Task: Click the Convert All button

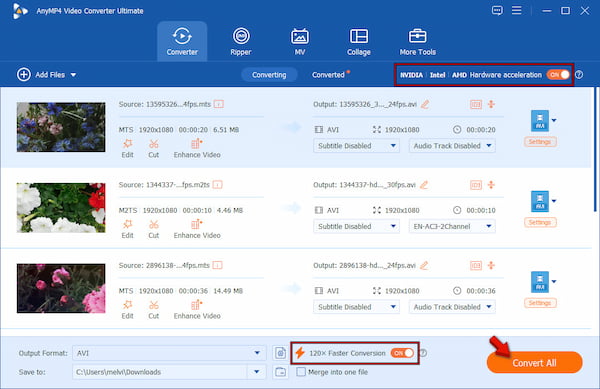Action: click(535, 363)
